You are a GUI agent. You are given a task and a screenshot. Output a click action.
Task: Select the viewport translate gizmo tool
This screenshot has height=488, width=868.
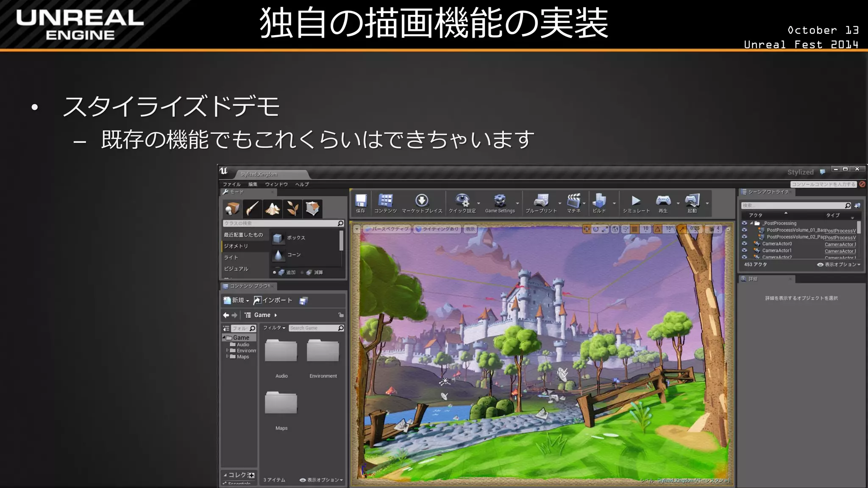point(587,229)
